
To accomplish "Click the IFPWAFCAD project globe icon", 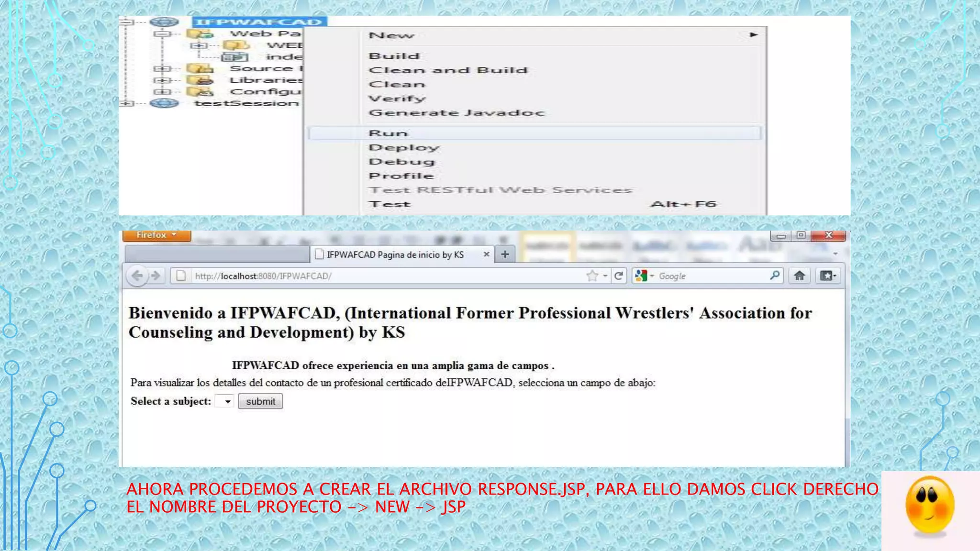I will tap(164, 22).
